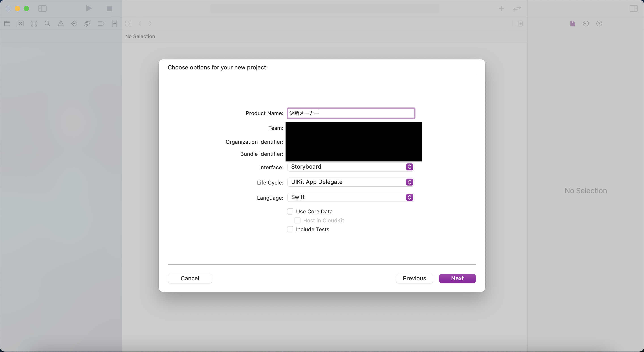Open the Breakpoint navigator icon
Viewport: 644px width, 352px height.
pyautogui.click(x=101, y=24)
